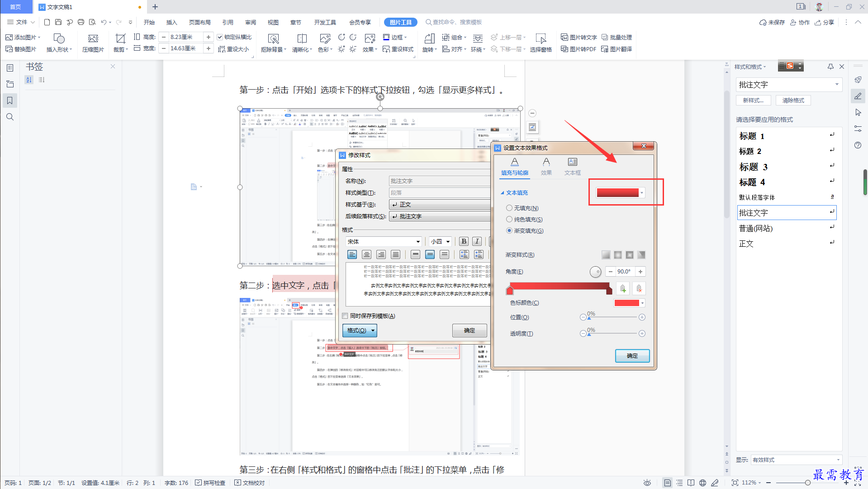
Task: Click 确定 in 设置文本效果格式 dialog
Action: pos(632,356)
